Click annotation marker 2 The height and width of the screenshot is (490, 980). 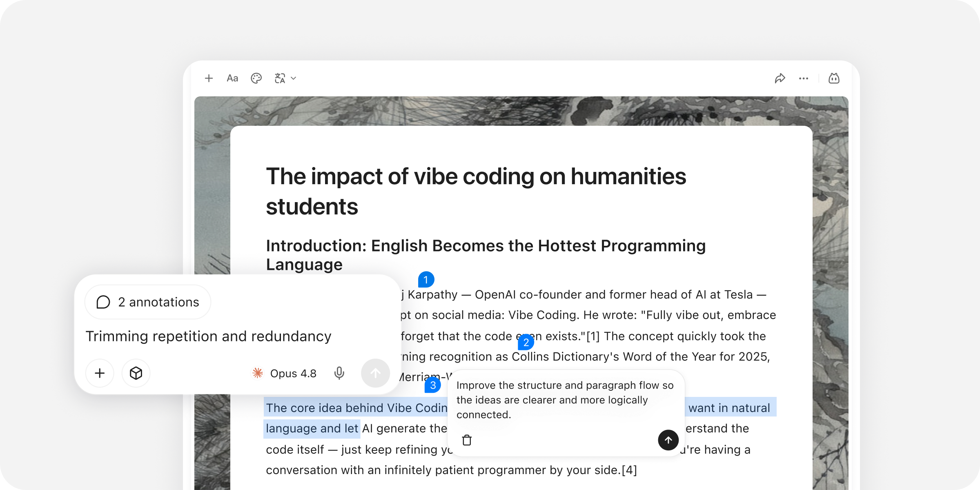[526, 342]
